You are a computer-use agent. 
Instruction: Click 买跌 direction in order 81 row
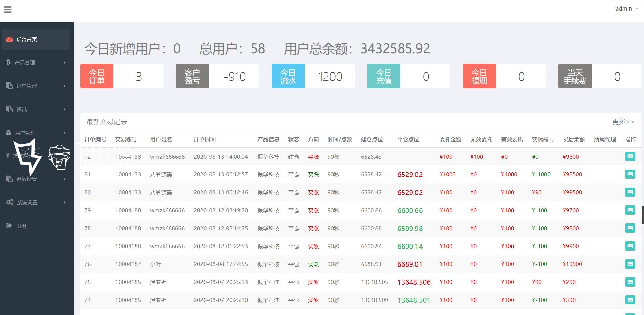(x=313, y=174)
